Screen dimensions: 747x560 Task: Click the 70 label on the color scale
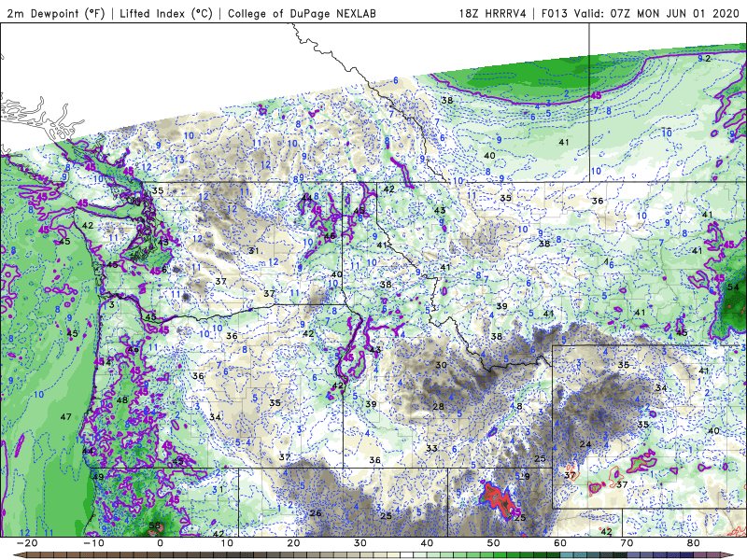coord(627,543)
